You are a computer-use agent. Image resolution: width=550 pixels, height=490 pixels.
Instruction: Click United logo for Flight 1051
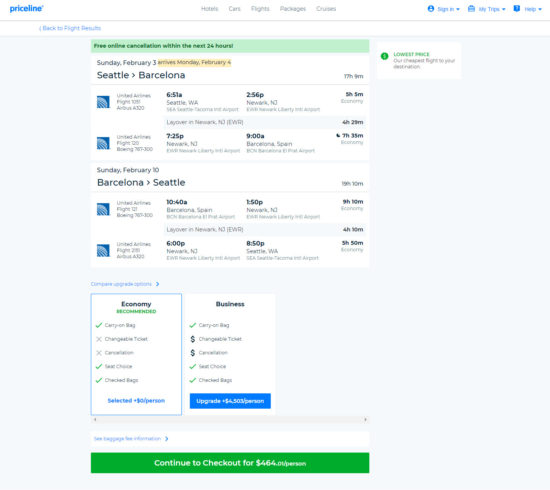(103, 102)
